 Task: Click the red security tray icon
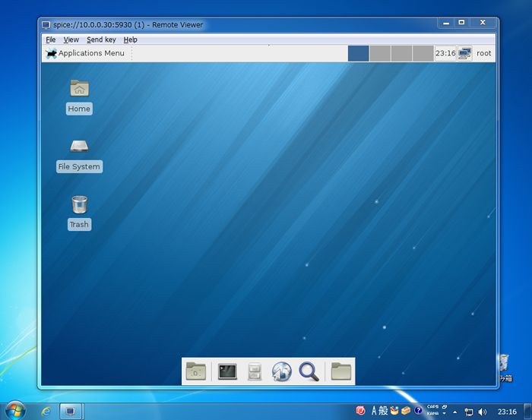click(x=360, y=411)
